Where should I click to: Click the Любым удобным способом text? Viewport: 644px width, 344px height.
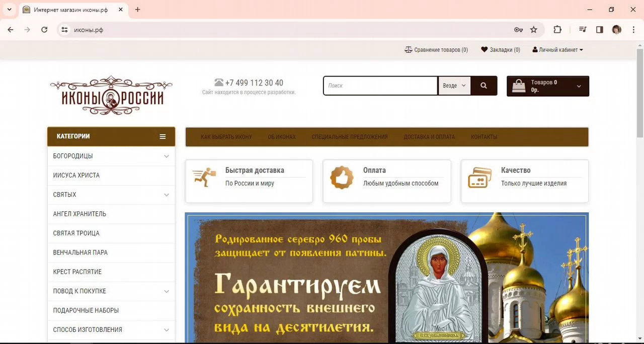point(401,184)
